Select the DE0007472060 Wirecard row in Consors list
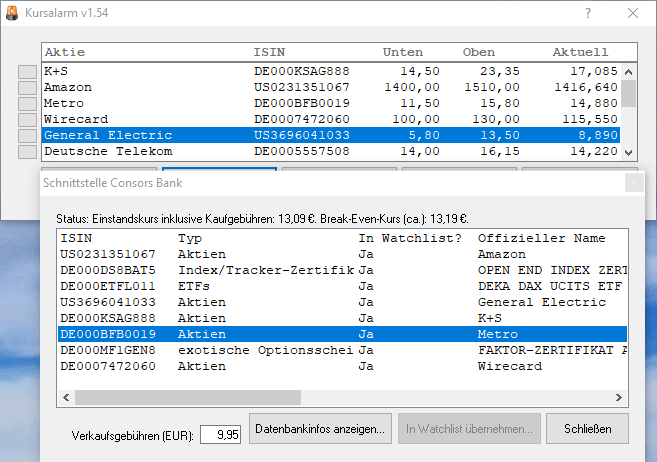657x462 pixels. click(342, 366)
